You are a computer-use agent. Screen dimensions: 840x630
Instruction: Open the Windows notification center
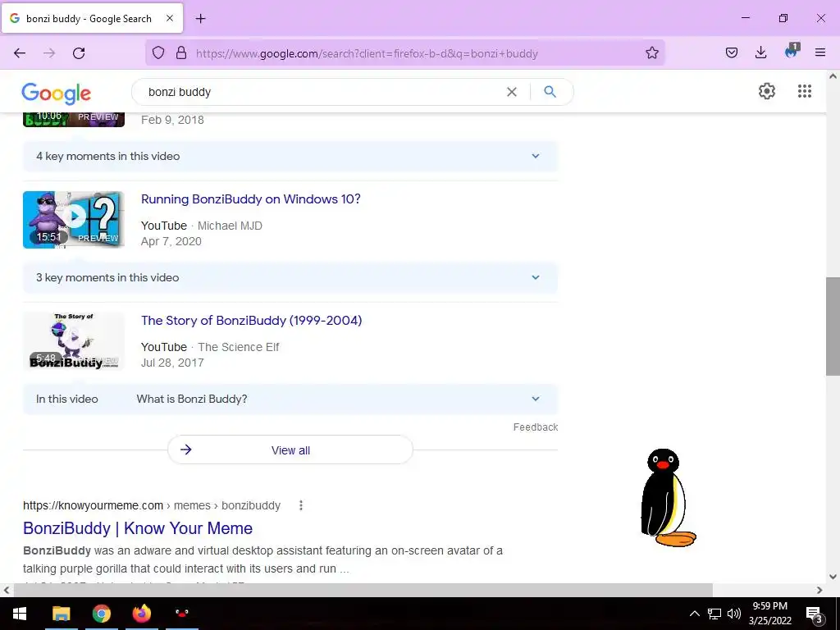pyautogui.click(x=815, y=614)
